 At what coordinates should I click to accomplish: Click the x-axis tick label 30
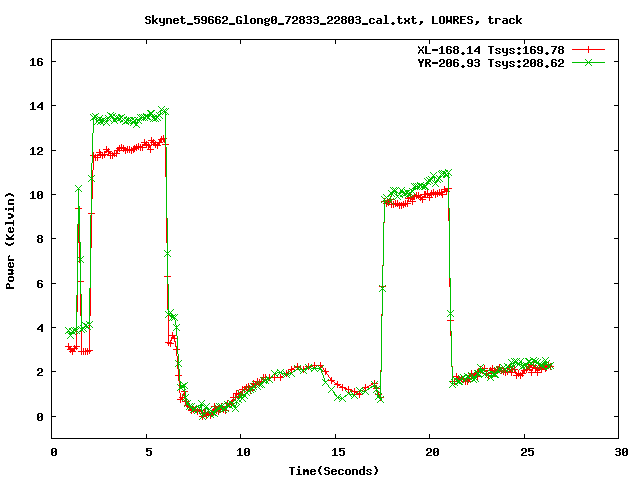pyautogui.click(x=621, y=452)
